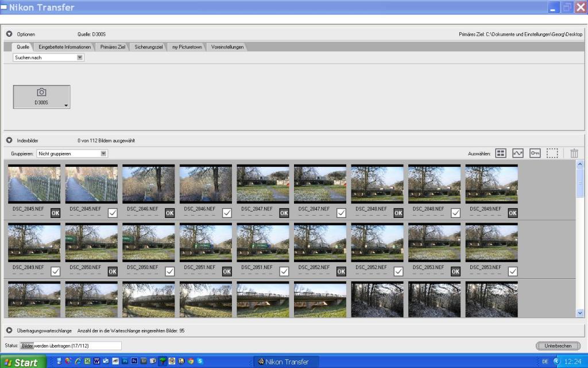The width and height of the screenshot is (588, 368).
Task: Click the thumbnail list scrollbar thumb
Action: pyautogui.click(x=580, y=183)
